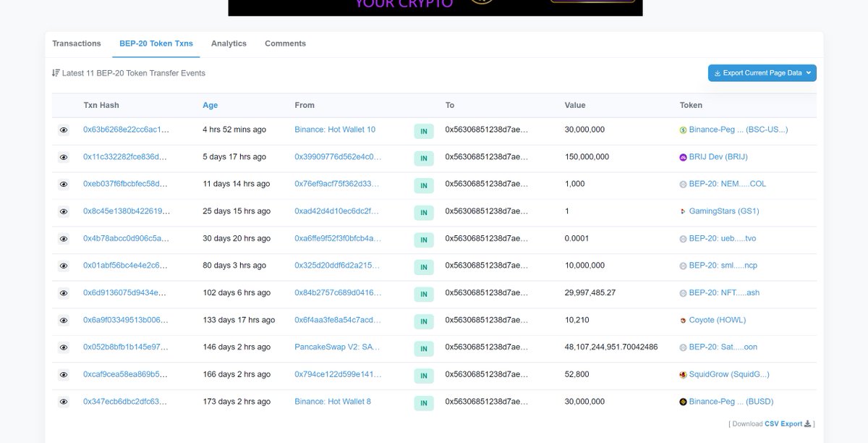Click the SquidGrow token logo icon
Screen dimensions: 868x443
[x=683, y=375]
